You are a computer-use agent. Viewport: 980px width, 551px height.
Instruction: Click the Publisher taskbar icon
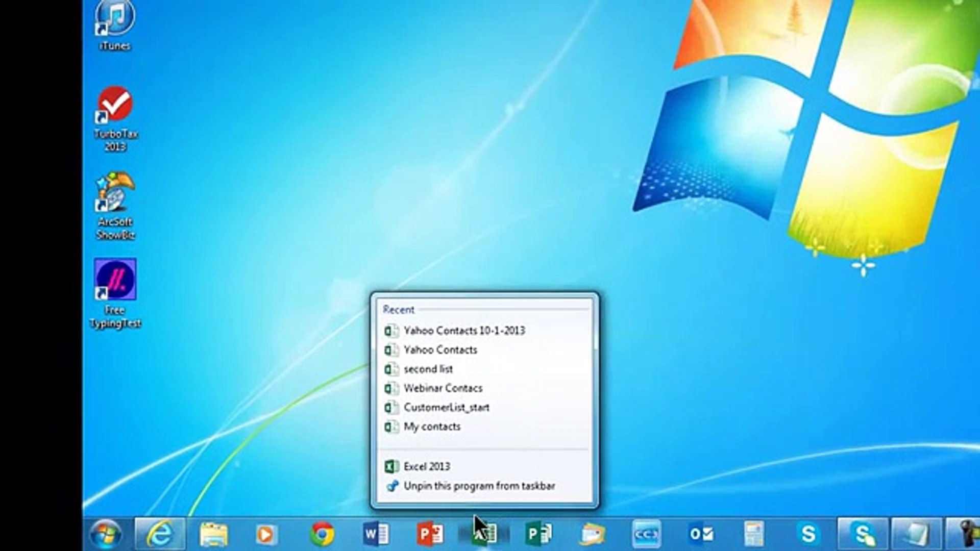pyautogui.click(x=538, y=534)
